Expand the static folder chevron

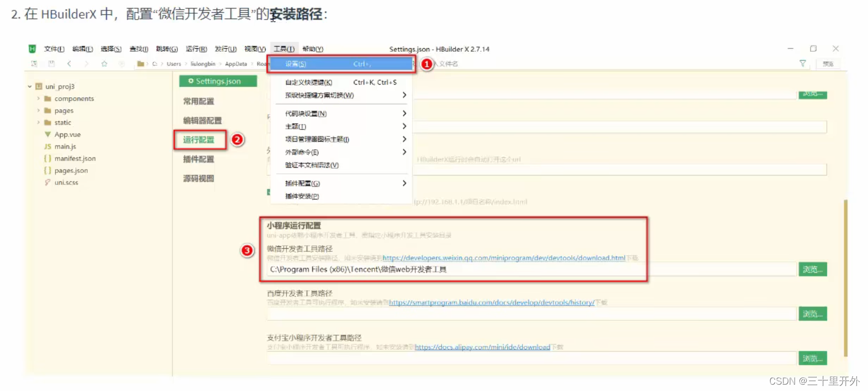(38, 122)
